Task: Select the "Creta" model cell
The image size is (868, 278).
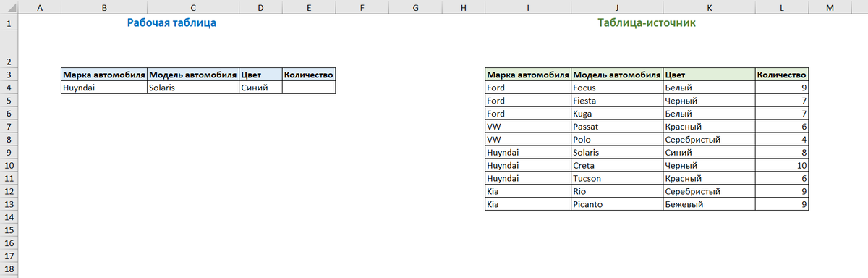Action: 616,166
